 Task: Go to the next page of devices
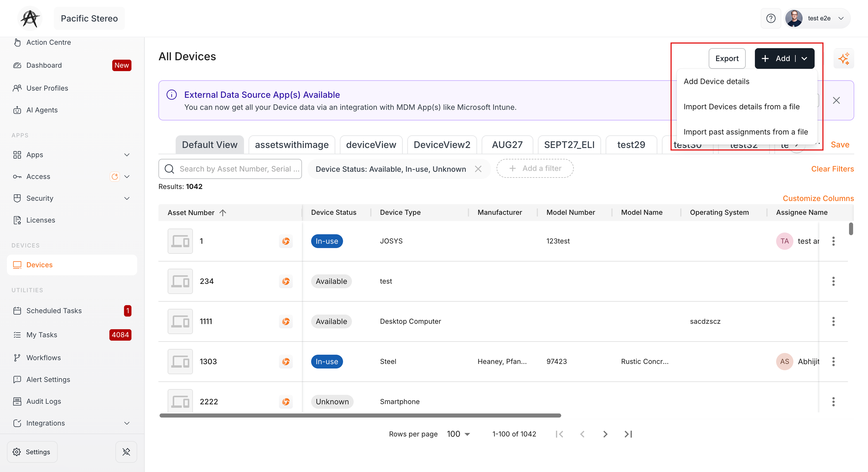[x=605, y=434]
